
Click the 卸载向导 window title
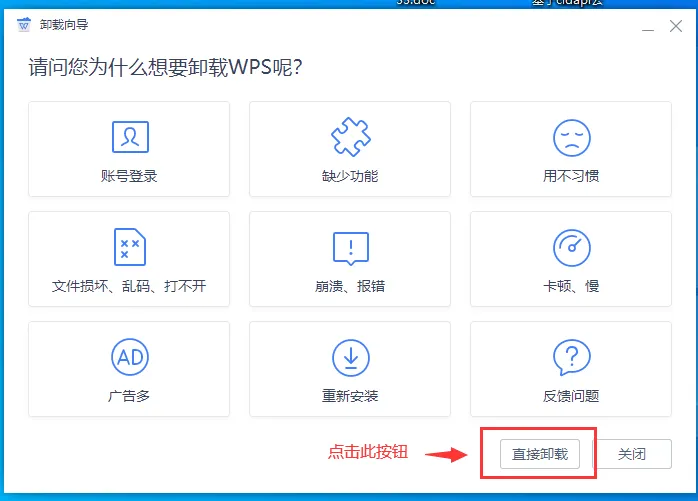(x=64, y=24)
